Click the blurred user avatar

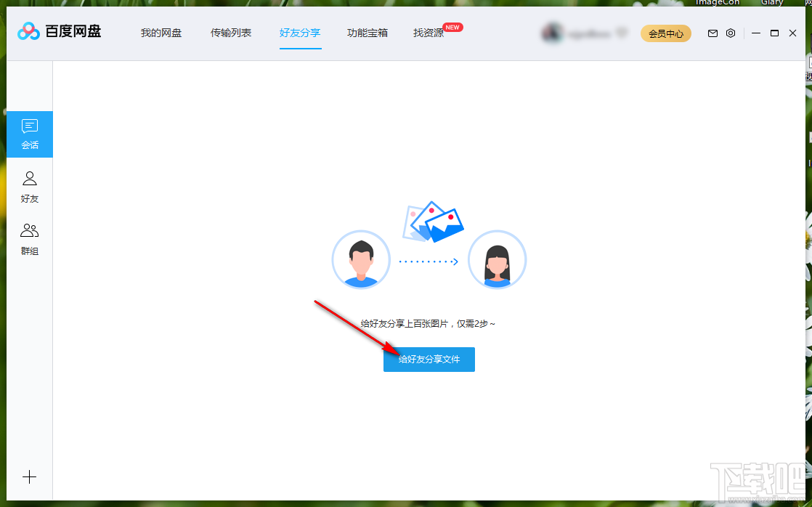[552, 33]
